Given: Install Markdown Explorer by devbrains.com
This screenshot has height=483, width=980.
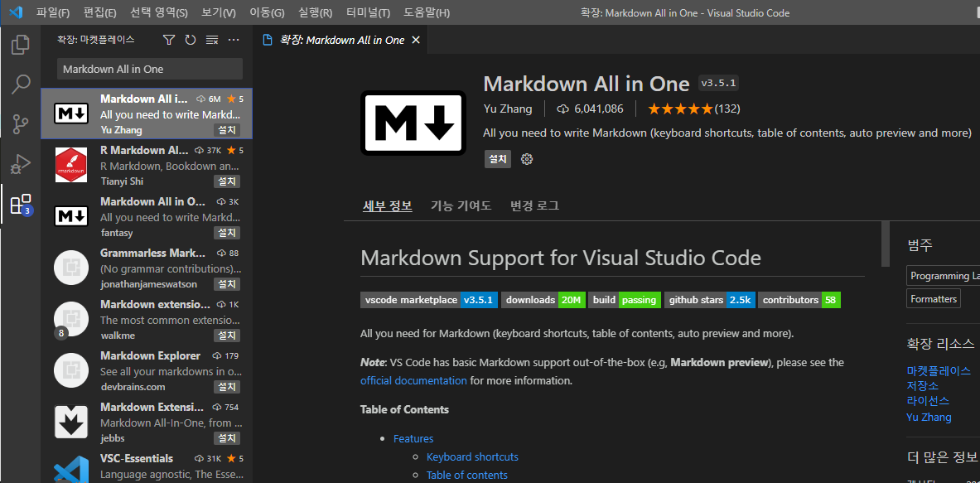Looking at the screenshot, I should (226, 387).
